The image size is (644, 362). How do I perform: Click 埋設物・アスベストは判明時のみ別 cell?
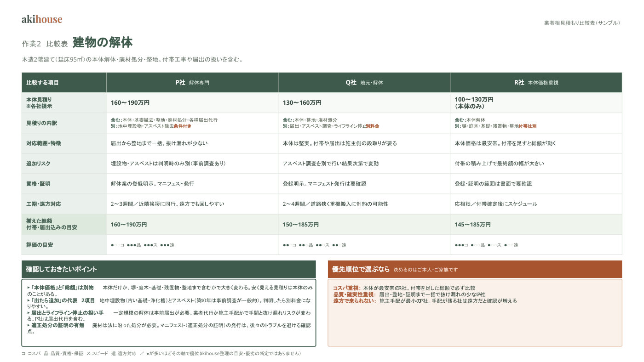[x=192, y=164]
